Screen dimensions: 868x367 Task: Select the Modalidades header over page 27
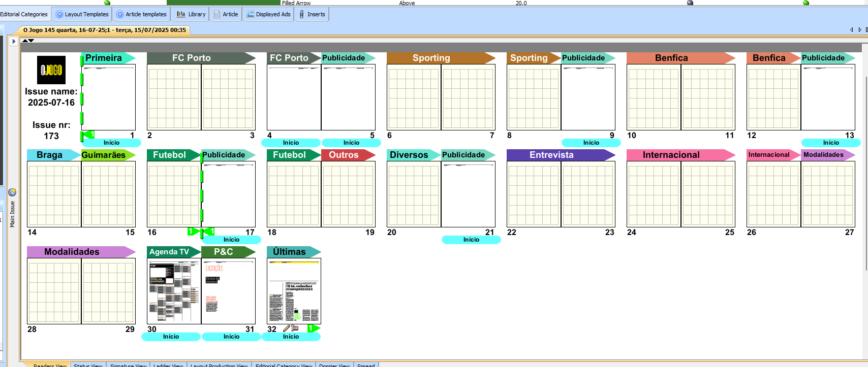click(x=828, y=155)
